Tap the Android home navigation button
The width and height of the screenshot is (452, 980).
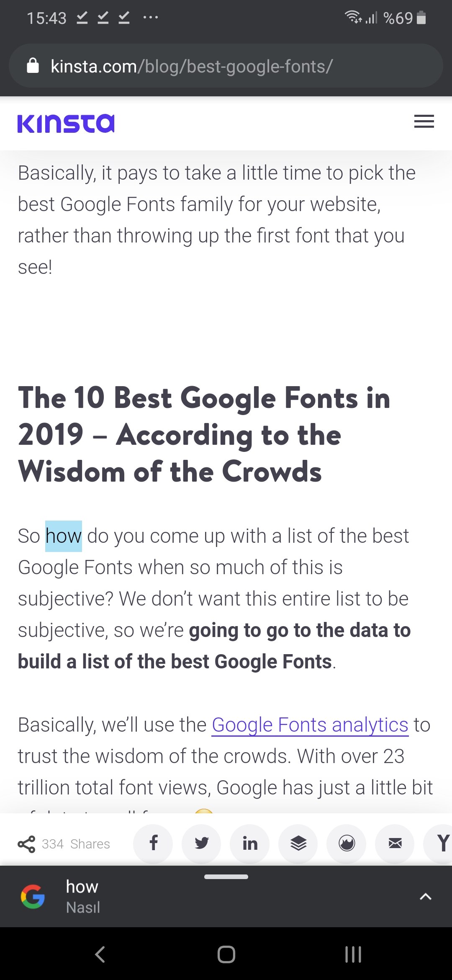coord(226,954)
